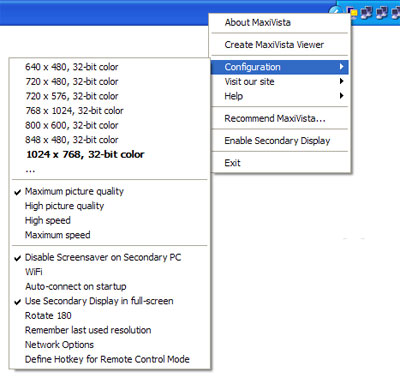The image size is (400, 378).
Task: Choose Enable Secondary Display
Action: point(280,141)
